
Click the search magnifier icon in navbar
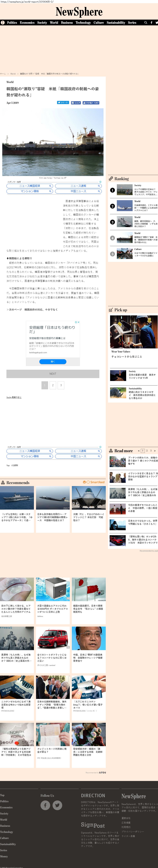coord(146,23)
